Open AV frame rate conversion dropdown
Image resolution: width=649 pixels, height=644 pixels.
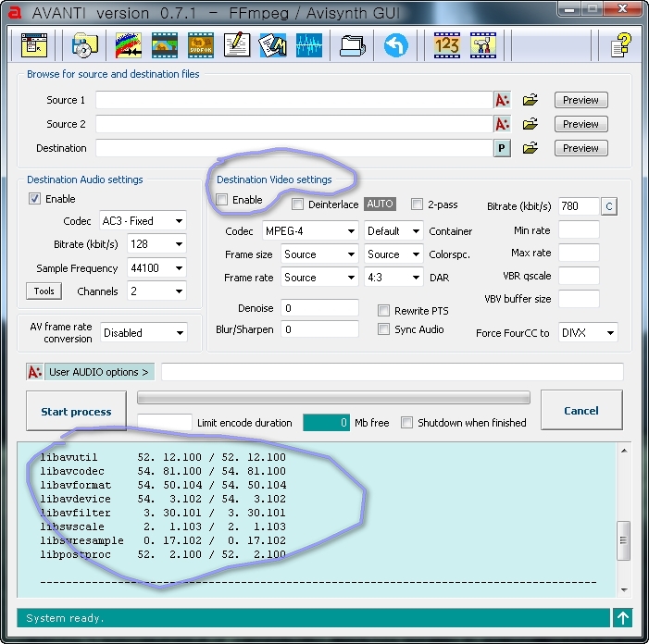(x=144, y=332)
